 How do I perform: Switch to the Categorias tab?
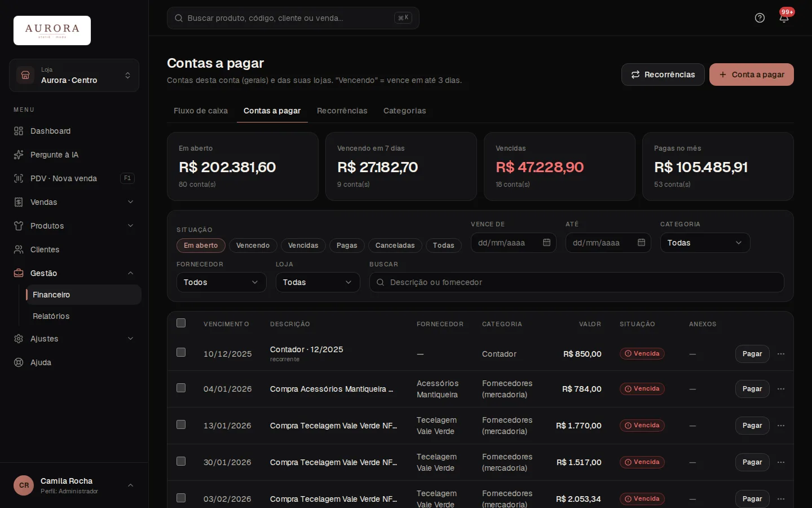tap(405, 111)
